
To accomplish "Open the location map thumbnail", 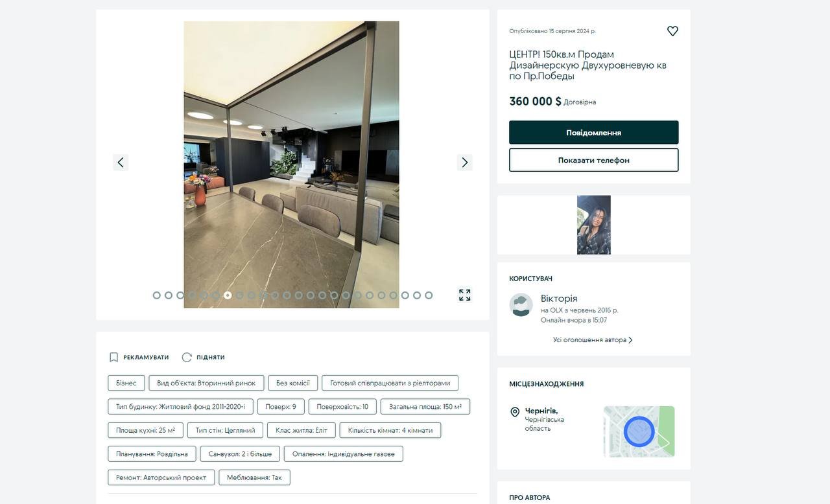I will click(x=639, y=431).
